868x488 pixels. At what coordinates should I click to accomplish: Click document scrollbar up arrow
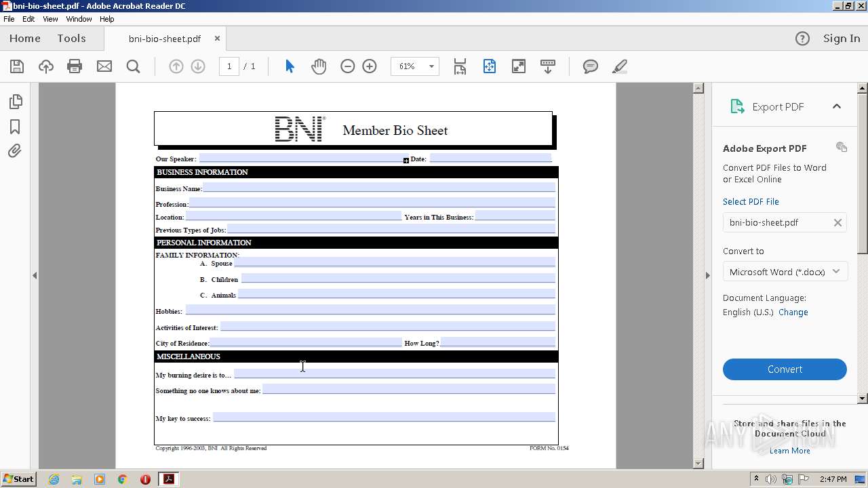(x=698, y=88)
